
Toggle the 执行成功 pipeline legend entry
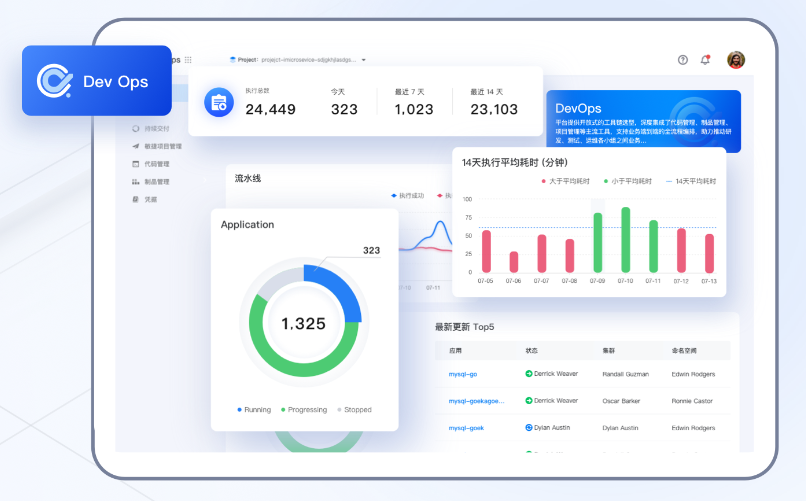pyautogui.click(x=408, y=196)
